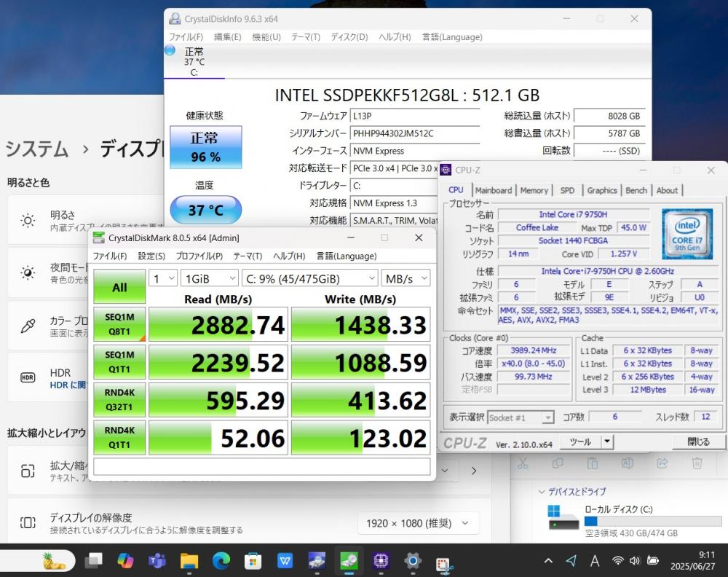Viewport: 728px width, 577px height.
Task: Open display resolution dropdown 1920 × 1080
Action: (418, 524)
